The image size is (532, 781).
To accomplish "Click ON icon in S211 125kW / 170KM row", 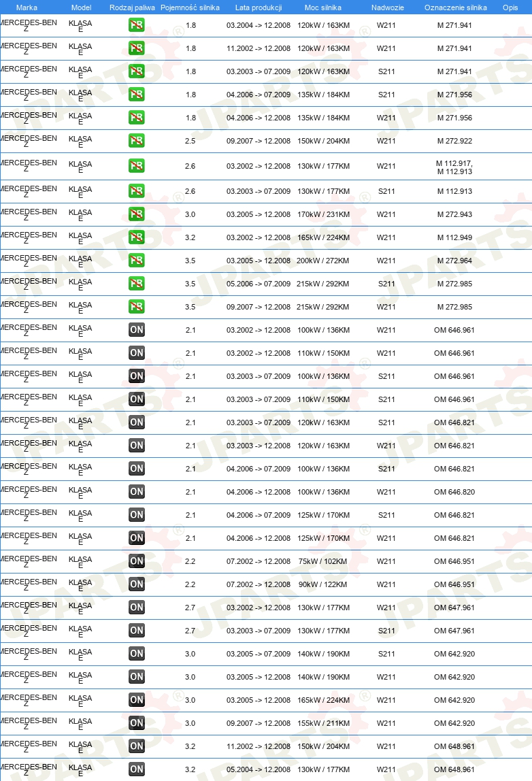I will coord(137,514).
